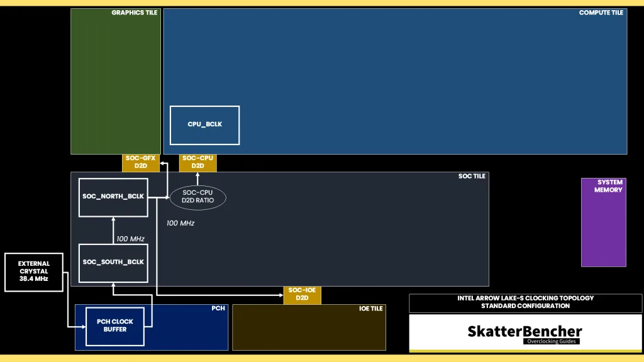The height and width of the screenshot is (362, 644).
Task: Switch to the Graphics Tile label
Action: pos(134,12)
